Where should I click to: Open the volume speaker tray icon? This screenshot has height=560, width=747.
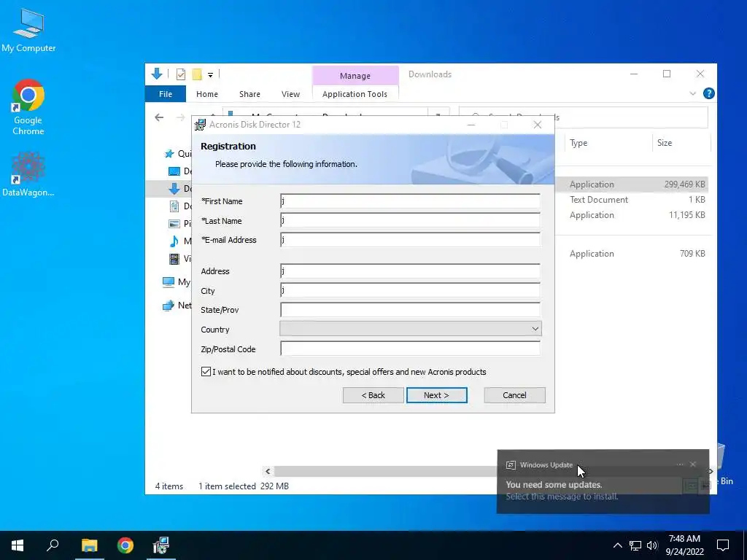tap(652, 545)
